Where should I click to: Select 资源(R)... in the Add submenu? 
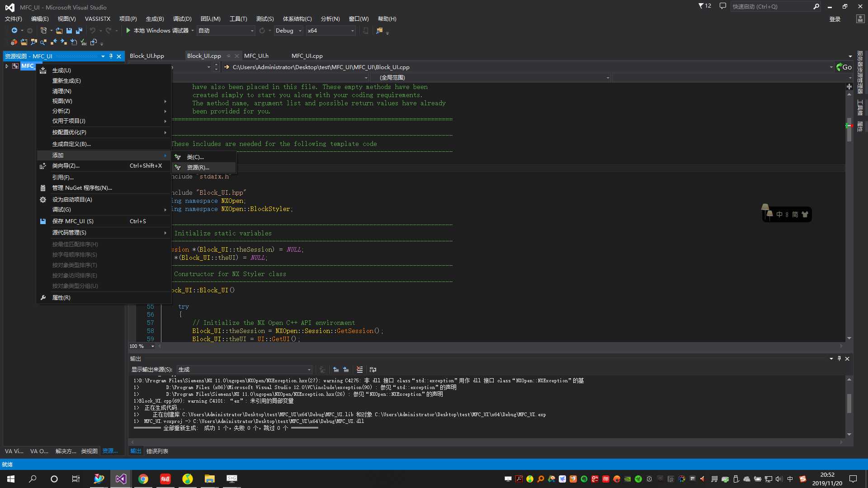pos(204,167)
